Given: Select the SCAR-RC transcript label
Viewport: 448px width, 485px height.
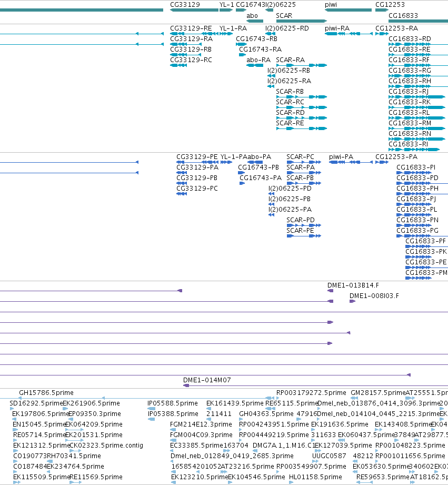Looking at the screenshot, I should point(290,102).
